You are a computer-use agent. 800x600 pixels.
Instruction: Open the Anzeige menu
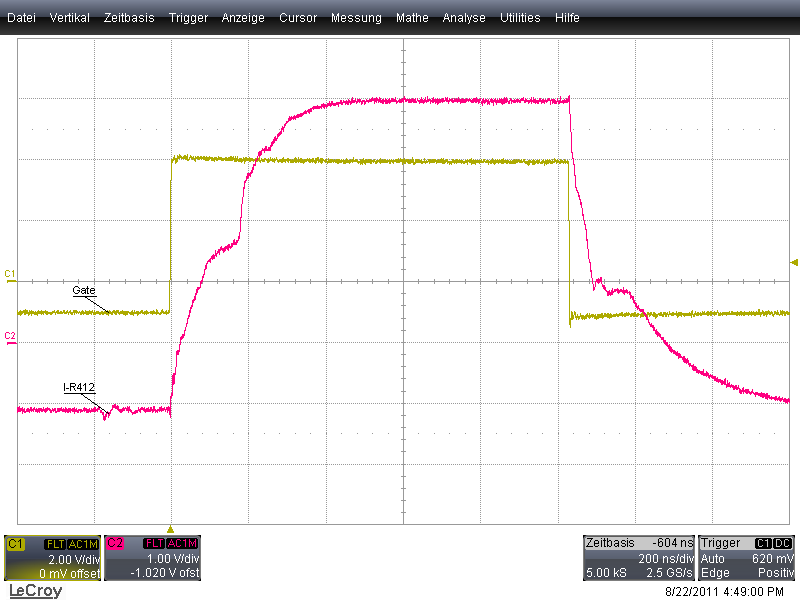(x=243, y=18)
